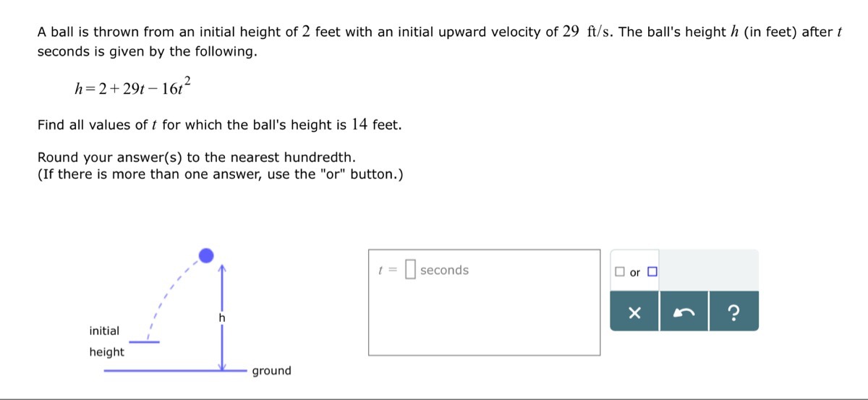Image resolution: width=868 pixels, height=400 pixels.
Task: Click the dashed trajectory curve
Action: pyautogui.click(x=169, y=295)
